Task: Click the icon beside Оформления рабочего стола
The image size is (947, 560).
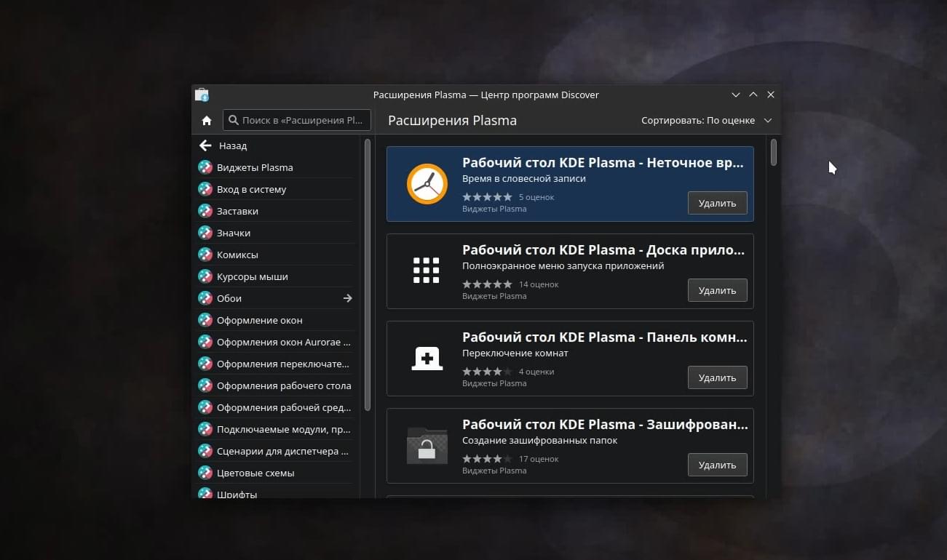Action: pos(205,385)
